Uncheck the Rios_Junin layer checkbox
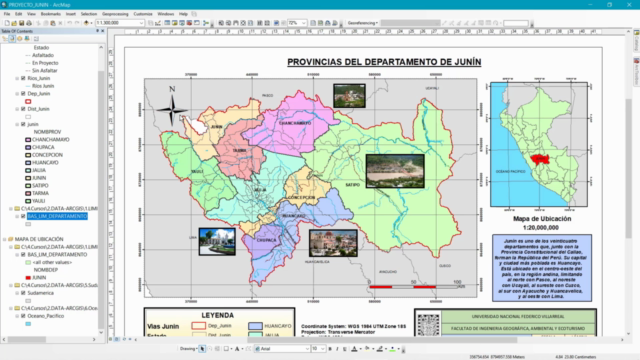The image size is (640, 360). [23, 78]
